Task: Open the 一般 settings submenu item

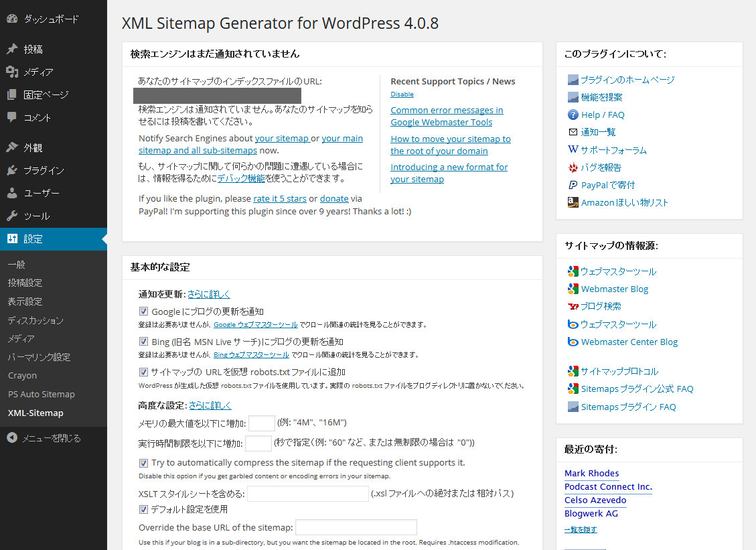Action: coord(16,265)
